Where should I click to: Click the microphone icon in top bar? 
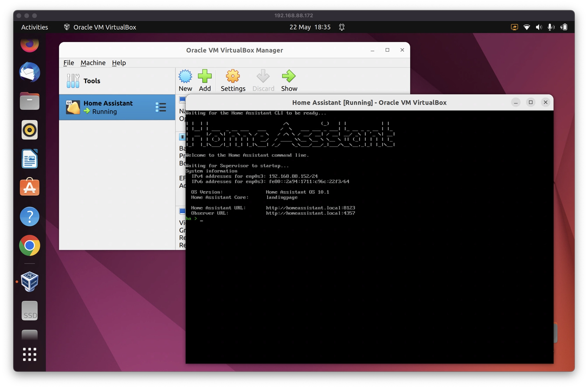point(551,27)
